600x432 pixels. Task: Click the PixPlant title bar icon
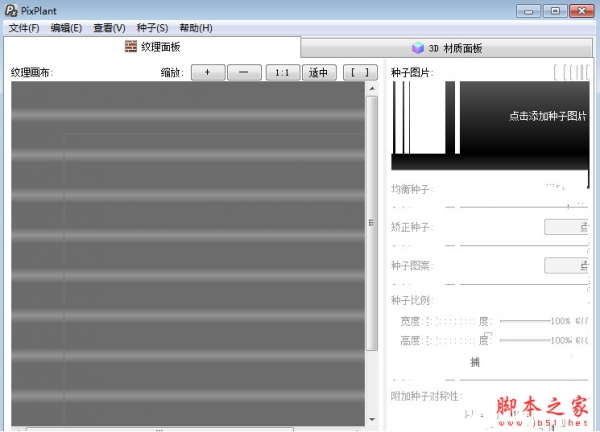(11, 10)
